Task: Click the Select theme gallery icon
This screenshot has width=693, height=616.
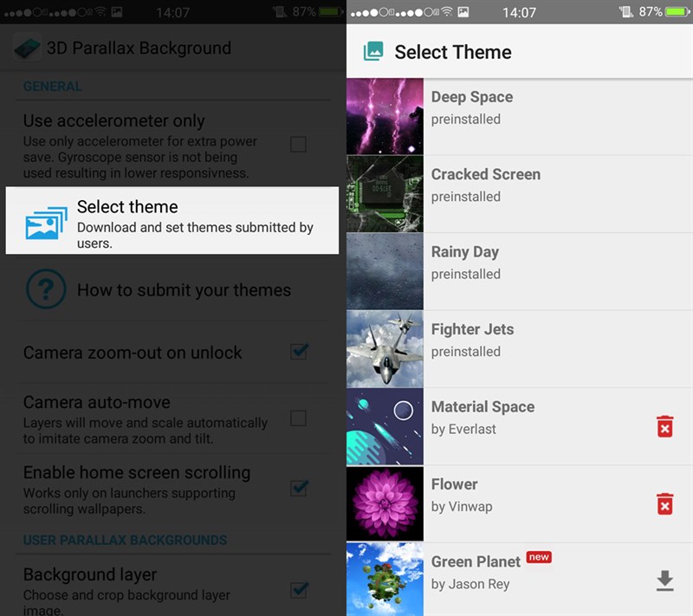Action: 46,222
